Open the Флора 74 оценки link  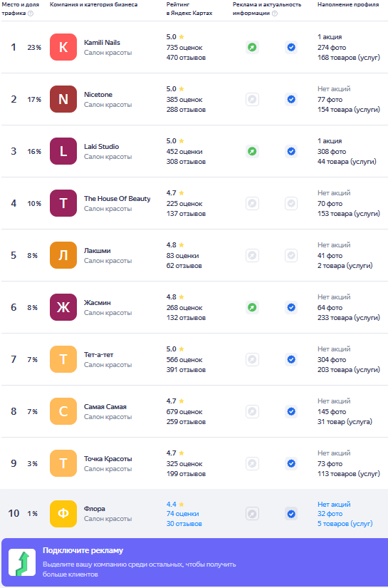coord(182,514)
